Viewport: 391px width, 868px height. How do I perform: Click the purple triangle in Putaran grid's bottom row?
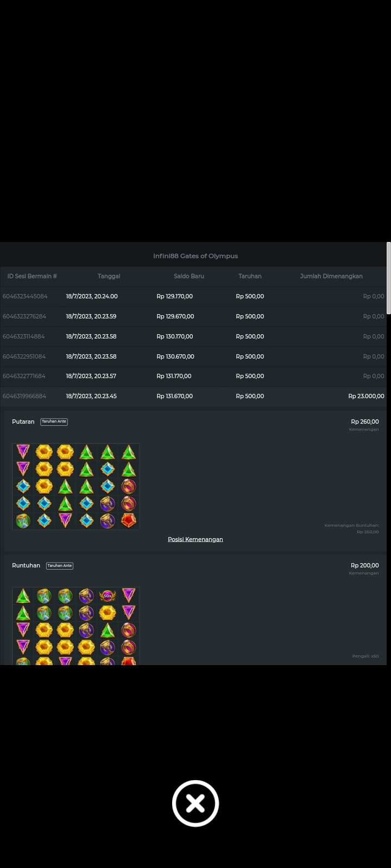coord(65,521)
